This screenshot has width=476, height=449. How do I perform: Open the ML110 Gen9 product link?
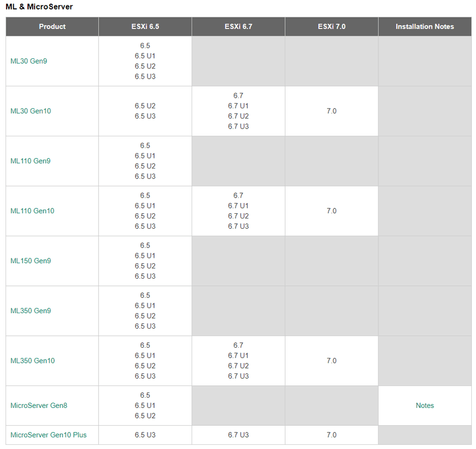30,161
